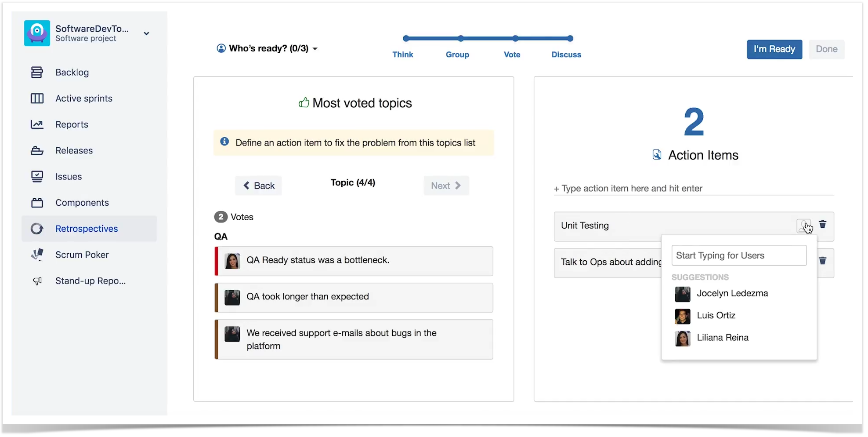Expand the project switcher chevron
The height and width of the screenshot is (437, 868).
coord(146,33)
